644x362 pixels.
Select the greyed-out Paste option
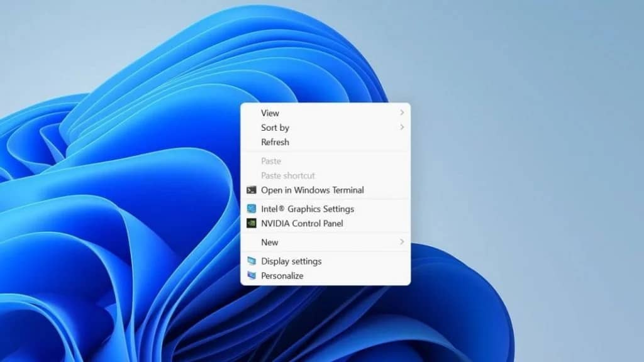271,161
